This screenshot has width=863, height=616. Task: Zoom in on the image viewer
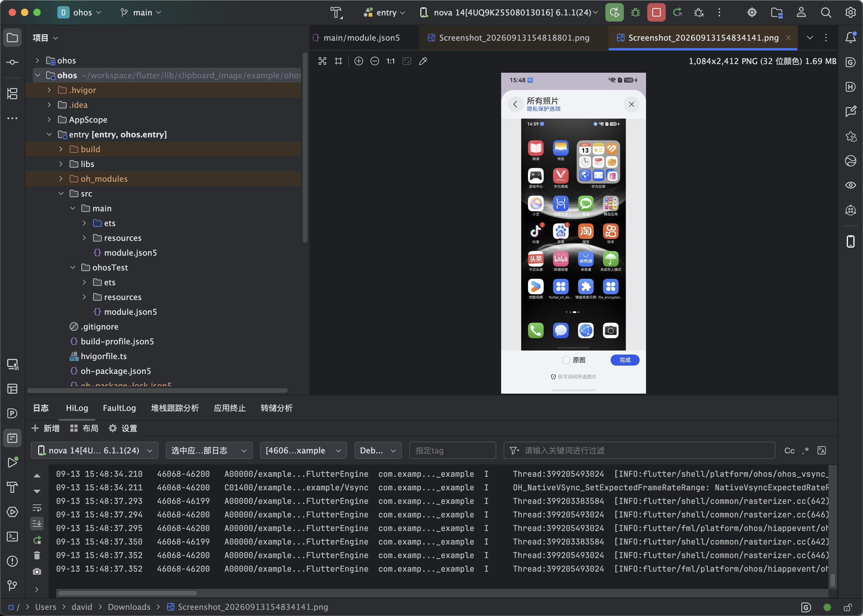point(359,61)
